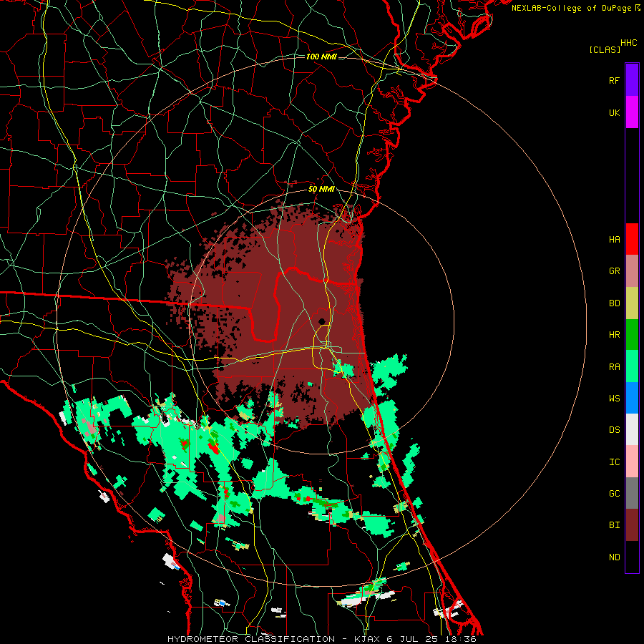Pick the yellow BD legend swatch
Image resolution: width=644 pixels, height=644 pixels.
pos(632,303)
